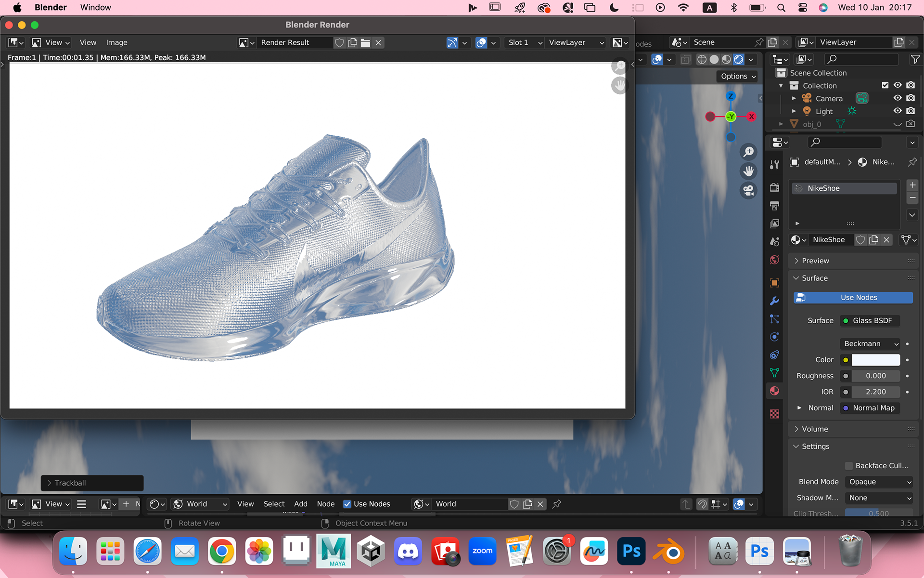924x578 pixels.
Task: Click the red X axis on navigation gizmo
Action: 751,117
